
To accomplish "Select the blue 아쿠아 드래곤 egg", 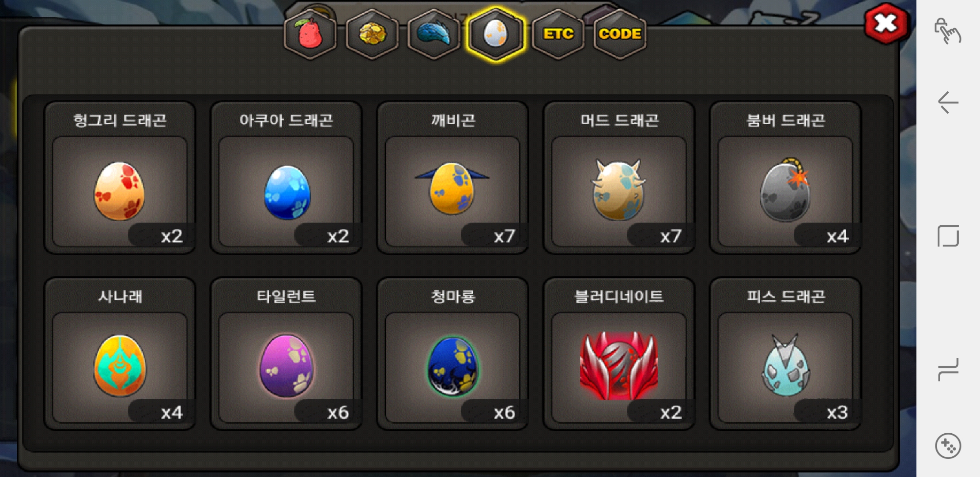I will click(286, 178).
